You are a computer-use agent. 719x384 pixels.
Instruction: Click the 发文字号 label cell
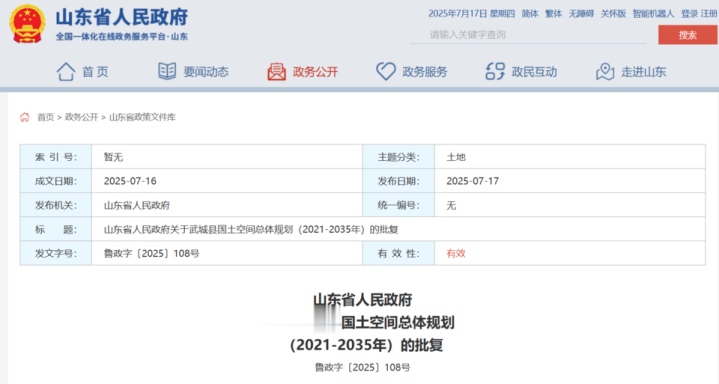coord(56,253)
